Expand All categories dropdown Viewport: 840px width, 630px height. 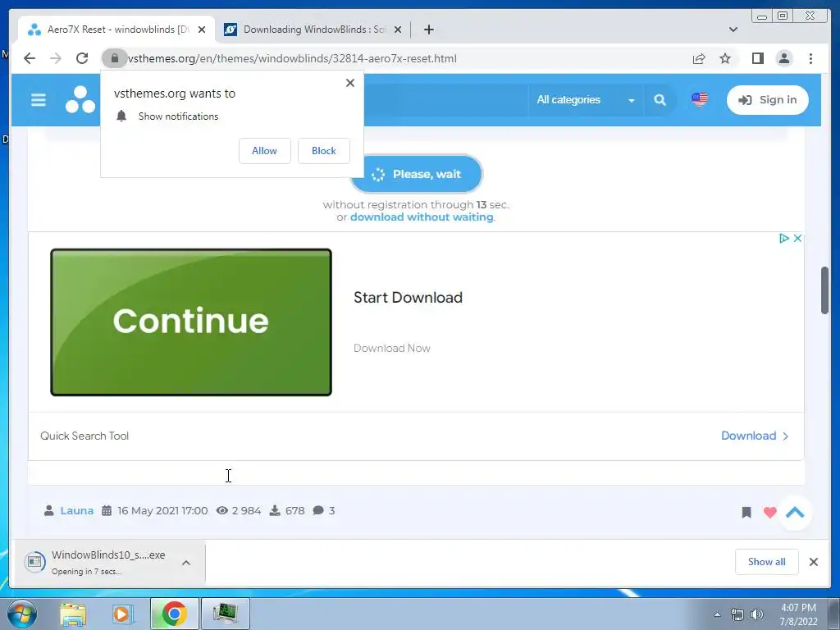pos(586,100)
